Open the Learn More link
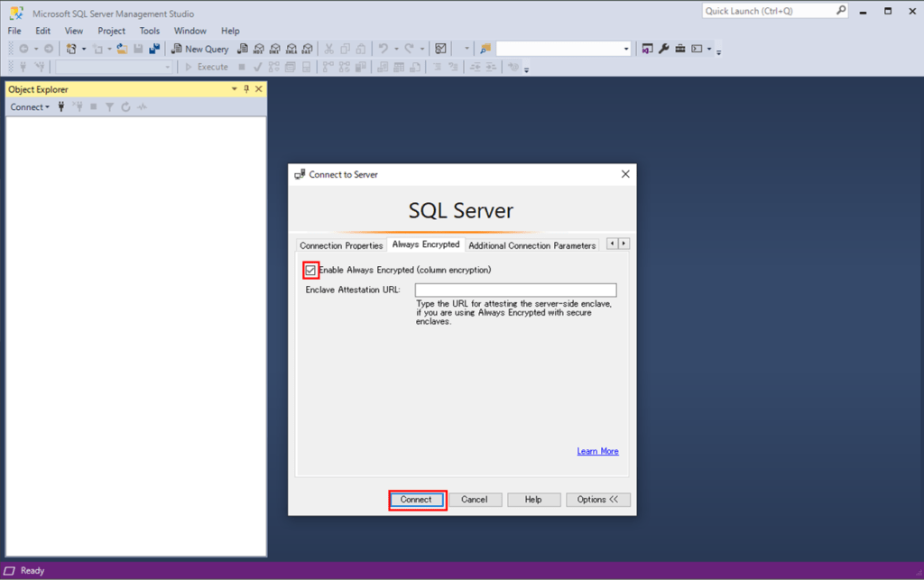 (x=597, y=451)
